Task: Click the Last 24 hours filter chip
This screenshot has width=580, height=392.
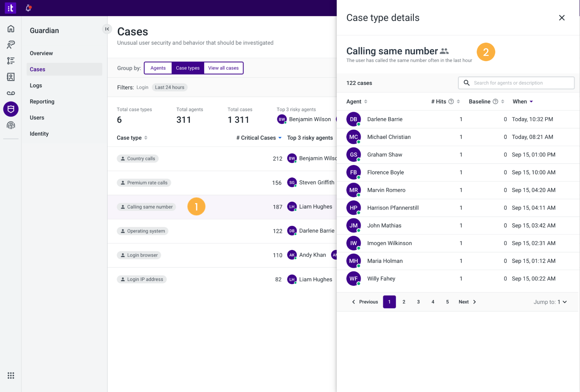Action: tap(169, 87)
